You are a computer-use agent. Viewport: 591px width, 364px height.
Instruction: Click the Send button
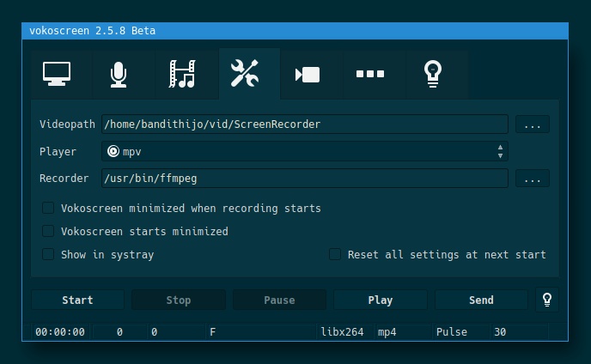[481, 300]
